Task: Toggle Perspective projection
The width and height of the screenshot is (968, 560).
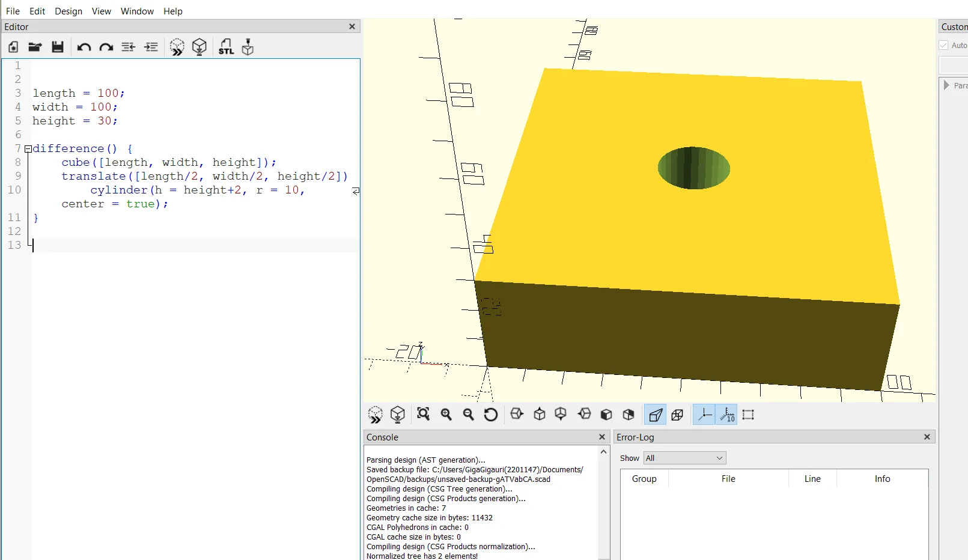Action: click(x=656, y=415)
